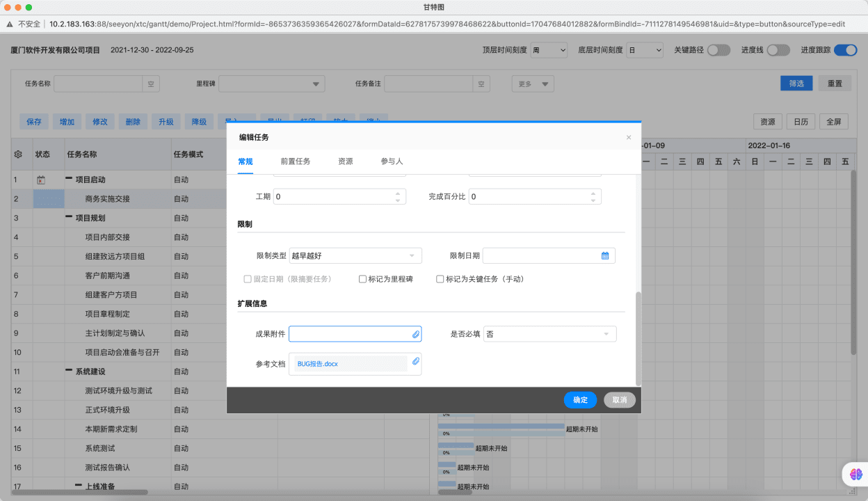Check 标记为关键任务（手动） checkbox
The width and height of the screenshot is (868, 501).
[x=440, y=279]
